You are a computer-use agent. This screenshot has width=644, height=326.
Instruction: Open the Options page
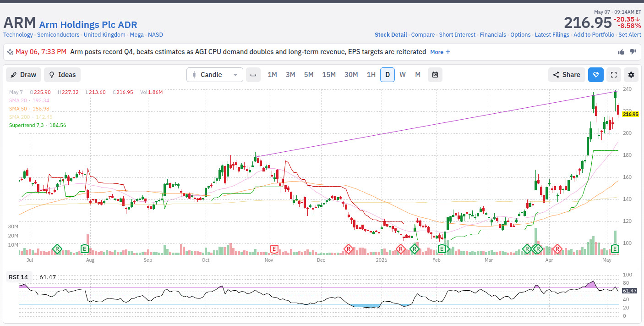(520, 35)
